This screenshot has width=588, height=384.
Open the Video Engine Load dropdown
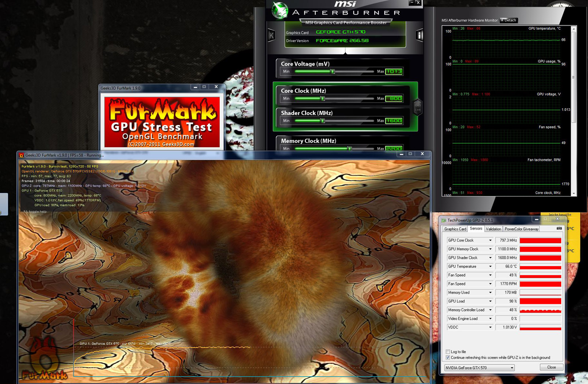[490, 319]
